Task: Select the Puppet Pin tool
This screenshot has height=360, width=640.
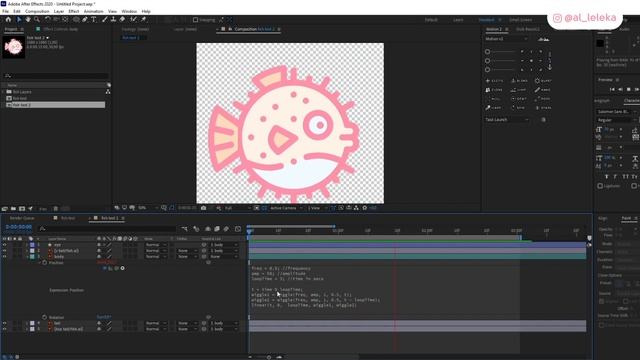Action: (x=144, y=20)
